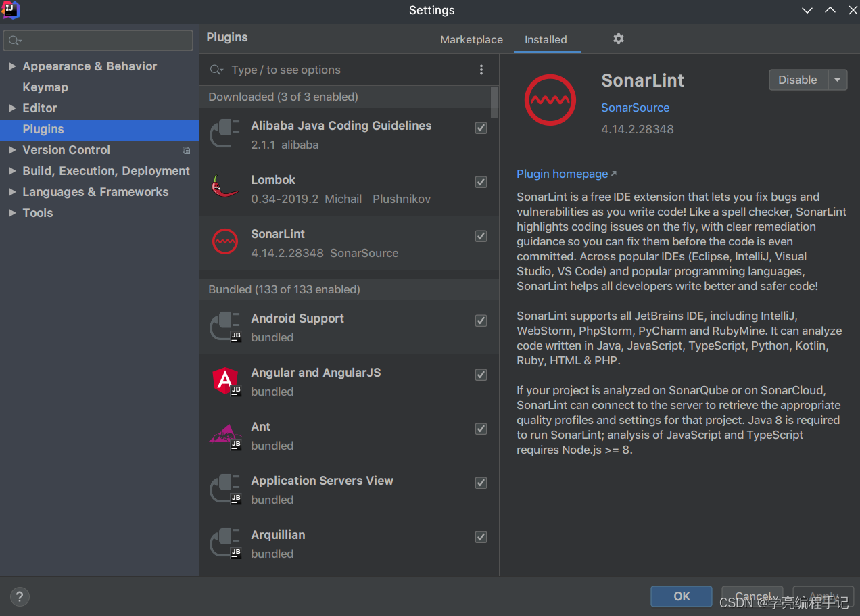Click the OK button
The width and height of the screenshot is (860, 616).
681,596
